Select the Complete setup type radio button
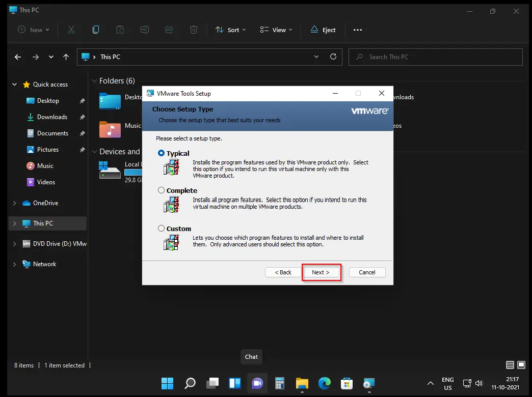The width and height of the screenshot is (532, 397). pyautogui.click(x=161, y=190)
